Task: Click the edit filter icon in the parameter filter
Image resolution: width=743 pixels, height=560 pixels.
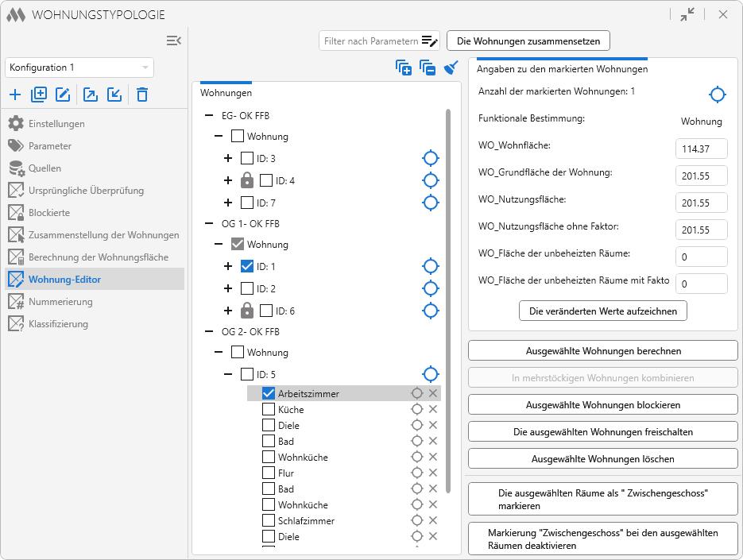Action: point(429,41)
